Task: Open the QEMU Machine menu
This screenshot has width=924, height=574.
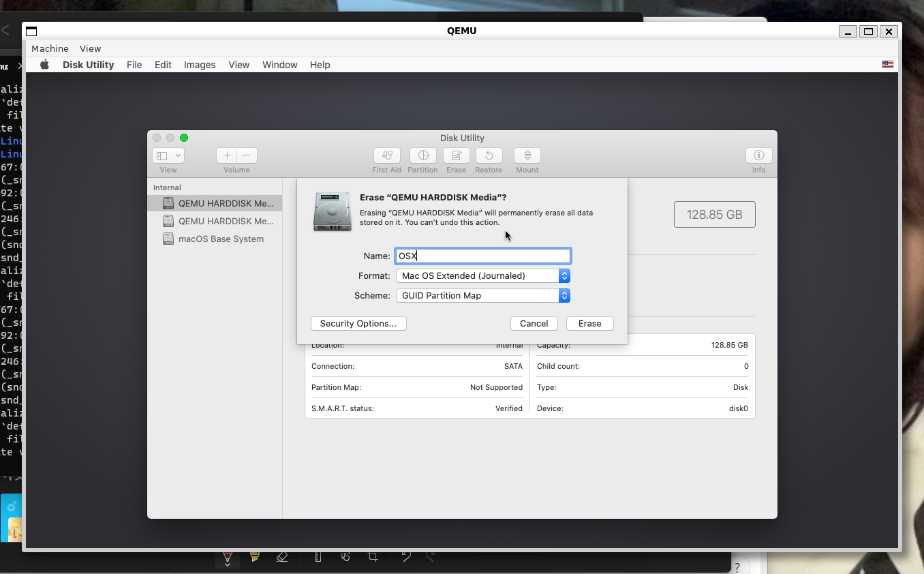Action: (x=50, y=48)
